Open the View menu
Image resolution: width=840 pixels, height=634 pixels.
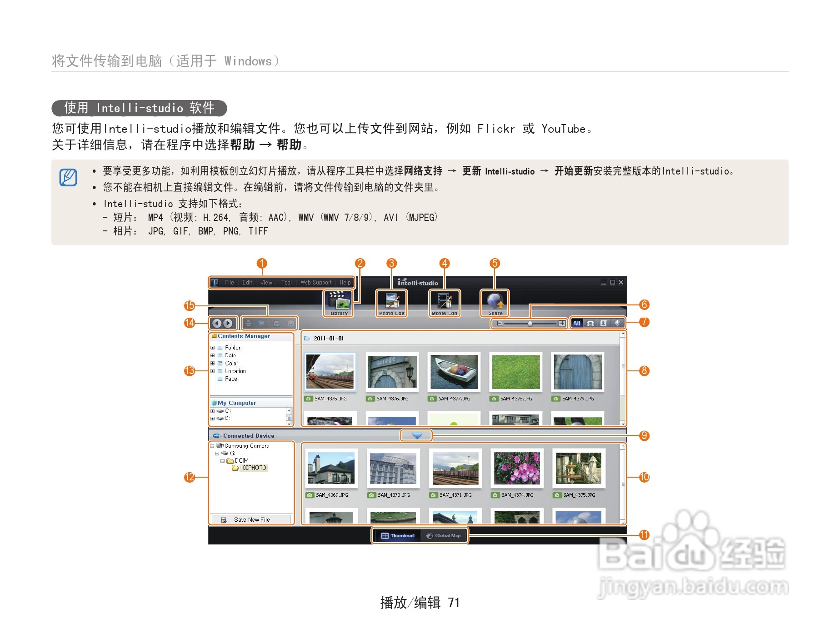[x=266, y=283]
